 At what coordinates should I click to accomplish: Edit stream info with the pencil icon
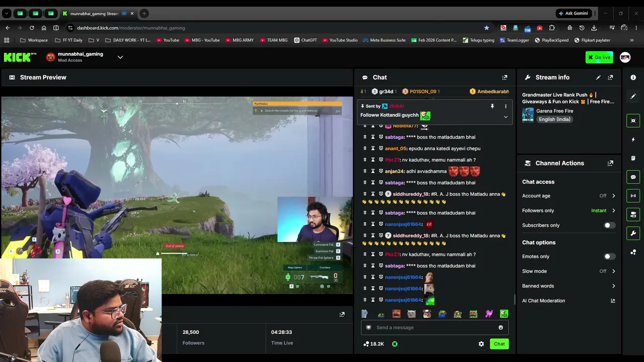(598, 77)
